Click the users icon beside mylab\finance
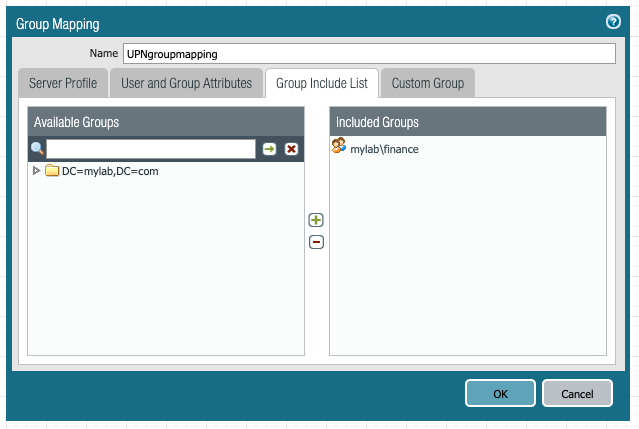Viewport: 639px width, 429px height. pyautogui.click(x=339, y=145)
